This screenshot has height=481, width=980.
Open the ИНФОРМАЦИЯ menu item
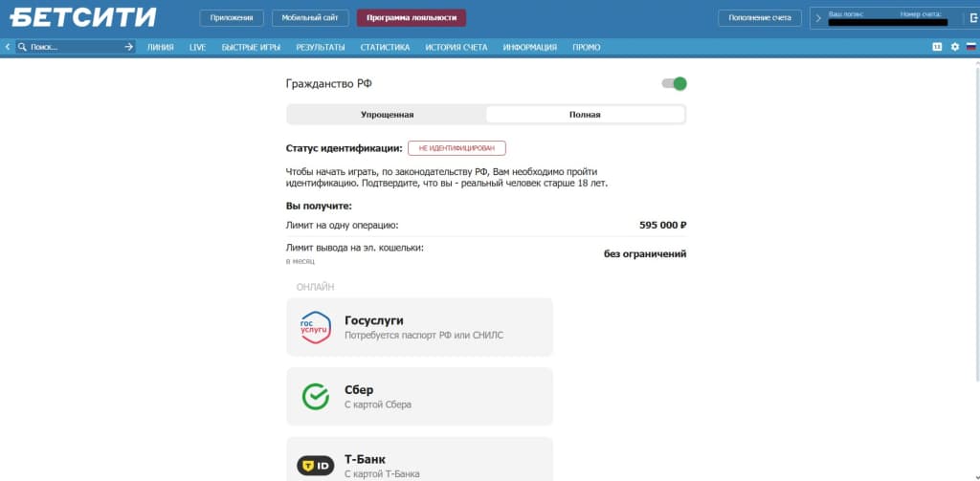(530, 48)
